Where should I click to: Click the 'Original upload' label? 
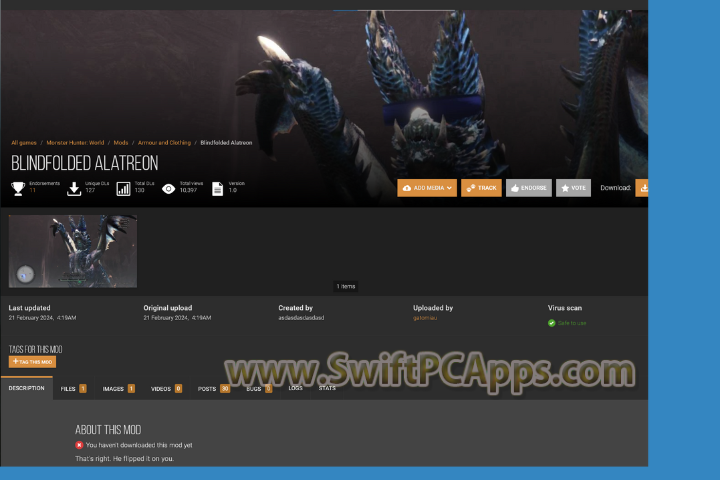click(x=168, y=308)
